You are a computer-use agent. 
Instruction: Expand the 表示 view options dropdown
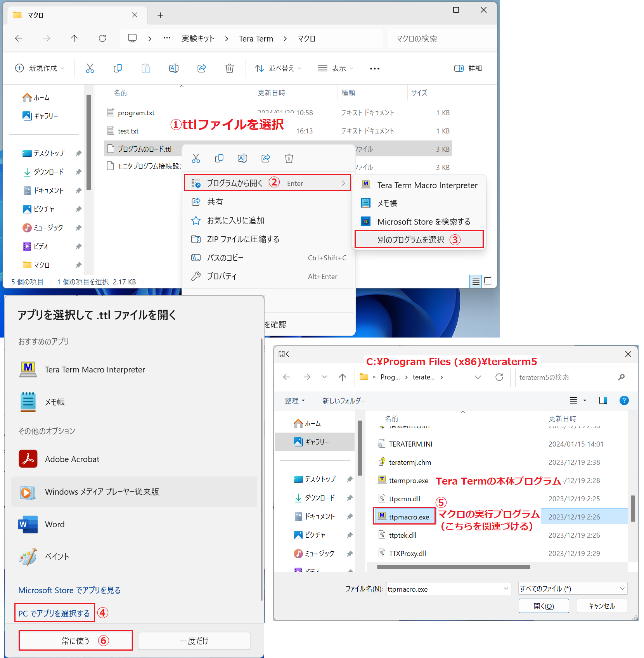click(336, 68)
